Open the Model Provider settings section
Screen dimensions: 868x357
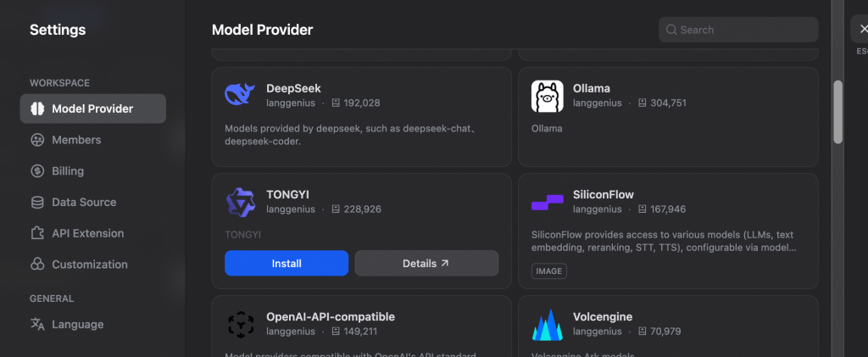click(93, 109)
